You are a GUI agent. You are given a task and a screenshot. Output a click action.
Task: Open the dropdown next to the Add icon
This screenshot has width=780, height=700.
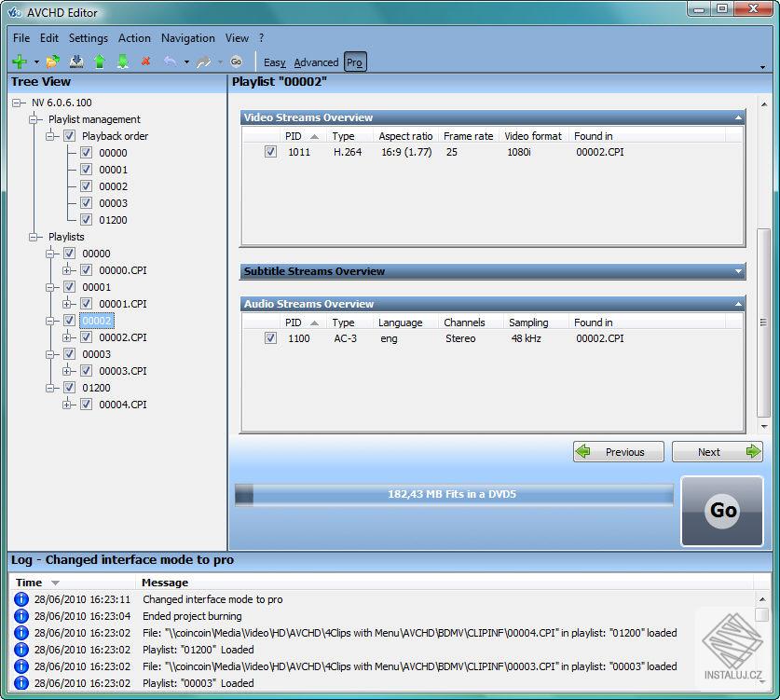pyautogui.click(x=34, y=61)
